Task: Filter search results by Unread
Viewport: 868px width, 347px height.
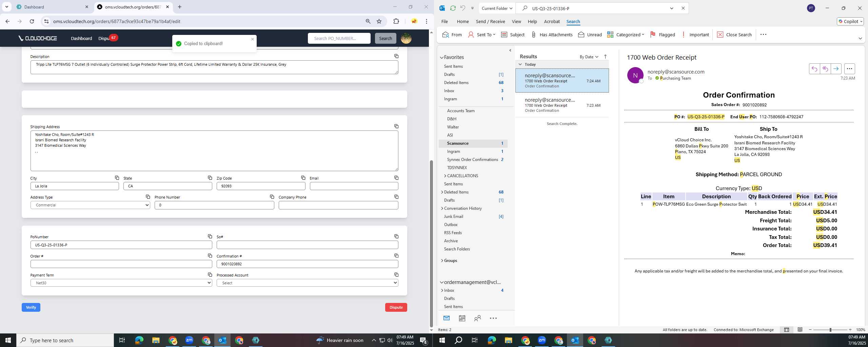Action: [590, 35]
